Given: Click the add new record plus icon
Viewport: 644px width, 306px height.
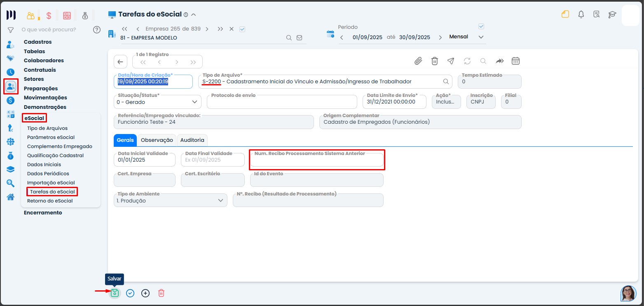Looking at the screenshot, I should tap(145, 293).
